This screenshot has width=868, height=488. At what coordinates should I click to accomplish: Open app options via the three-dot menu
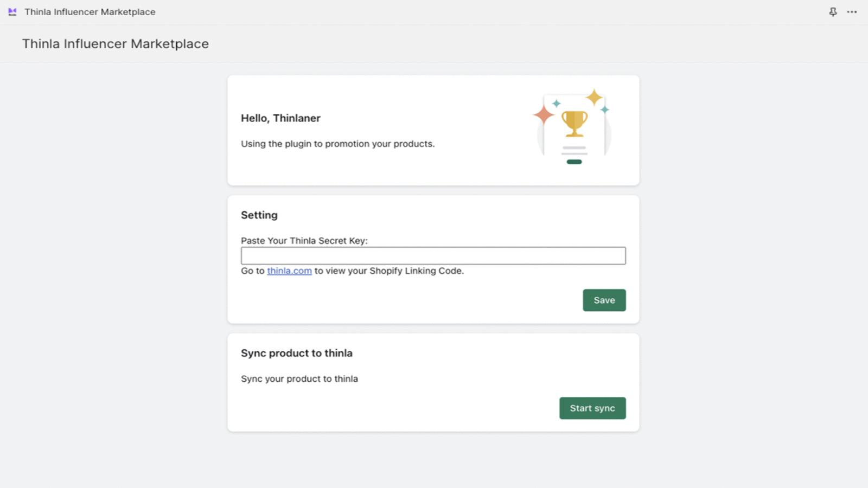pyautogui.click(x=852, y=12)
